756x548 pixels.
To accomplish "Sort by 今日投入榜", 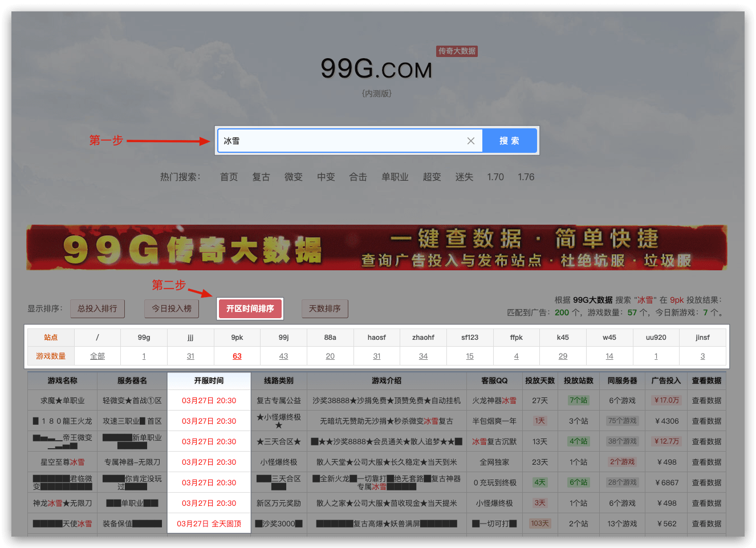I will coord(172,308).
